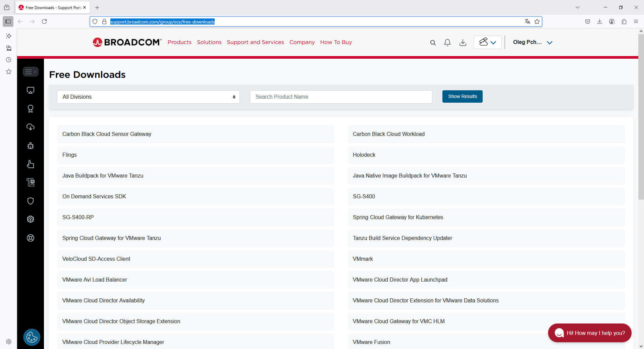Viewport: 644px width, 349px height.
Task: Open Spring Cloud Gateway for VMware Tanzu
Action: 196,238
